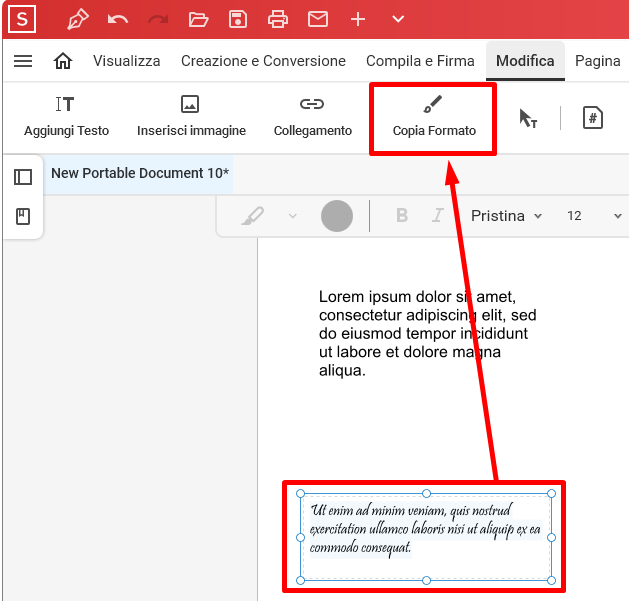
Task: Open the Pristina font dropdown
Action: point(506,216)
